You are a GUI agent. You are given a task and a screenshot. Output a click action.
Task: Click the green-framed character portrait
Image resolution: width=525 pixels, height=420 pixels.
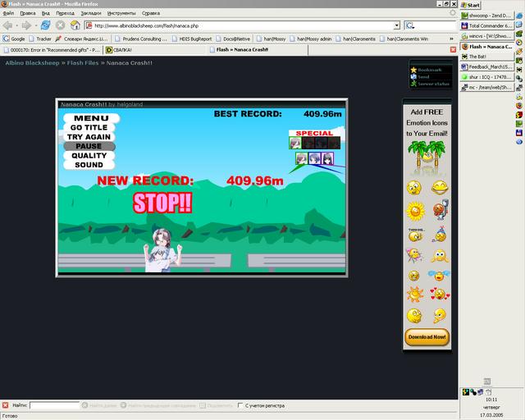301,158
